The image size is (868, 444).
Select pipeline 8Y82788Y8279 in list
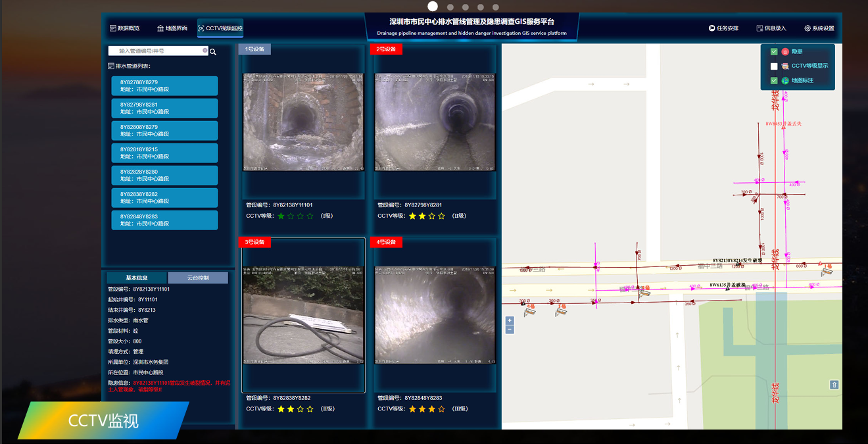click(x=164, y=86)
